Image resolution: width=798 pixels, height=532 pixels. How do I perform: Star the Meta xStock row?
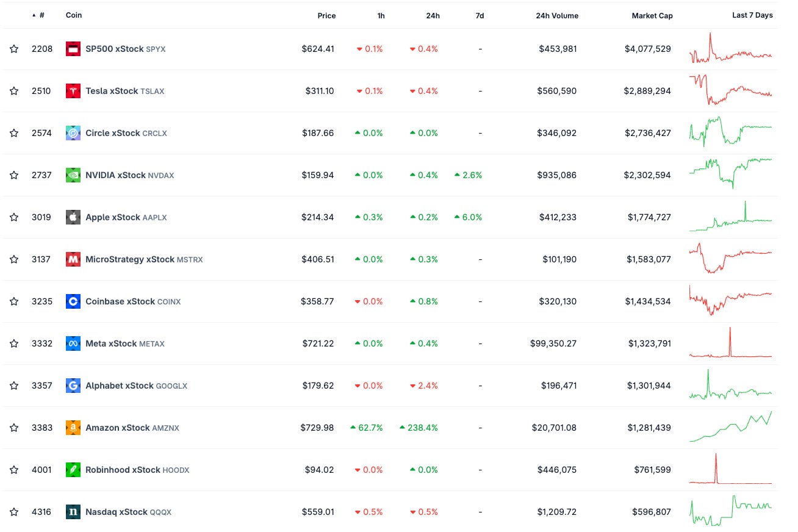14,343
